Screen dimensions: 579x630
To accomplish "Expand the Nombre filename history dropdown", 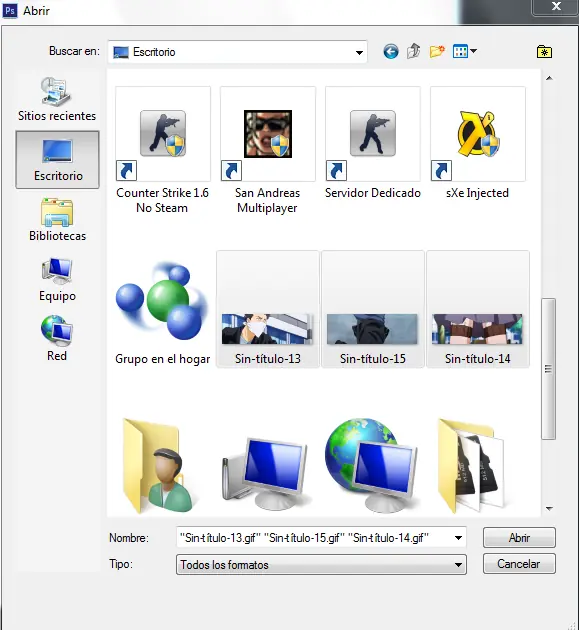I will (x=458, y=538).
